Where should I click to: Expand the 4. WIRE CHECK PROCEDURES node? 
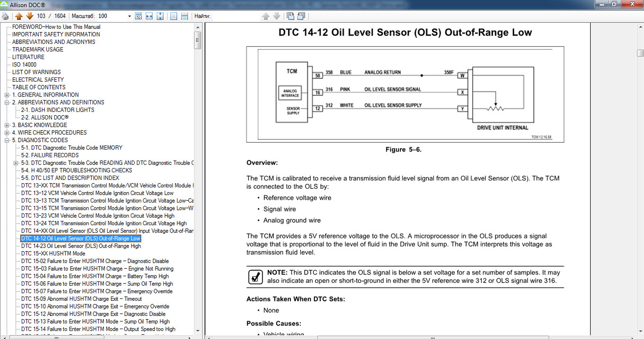coord(7,133)
